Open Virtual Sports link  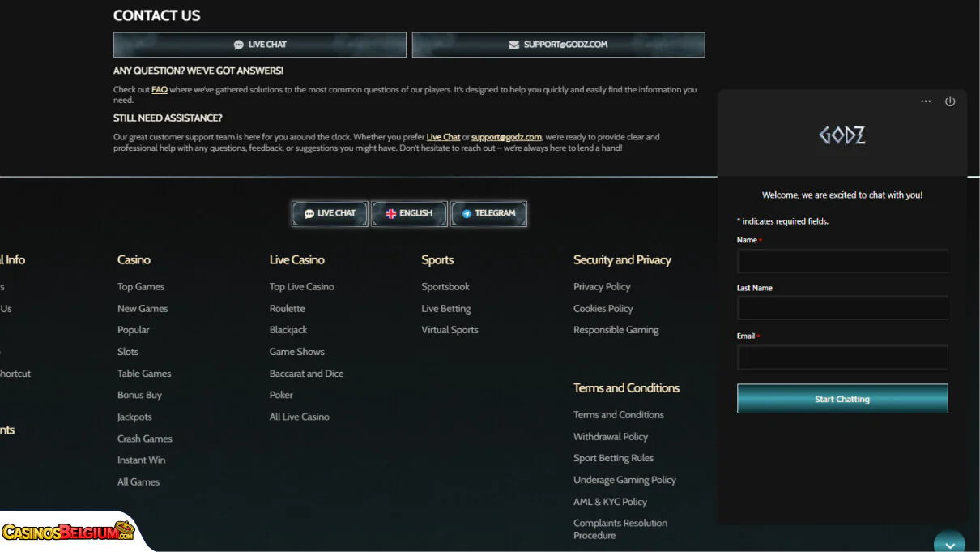(450, 330)
